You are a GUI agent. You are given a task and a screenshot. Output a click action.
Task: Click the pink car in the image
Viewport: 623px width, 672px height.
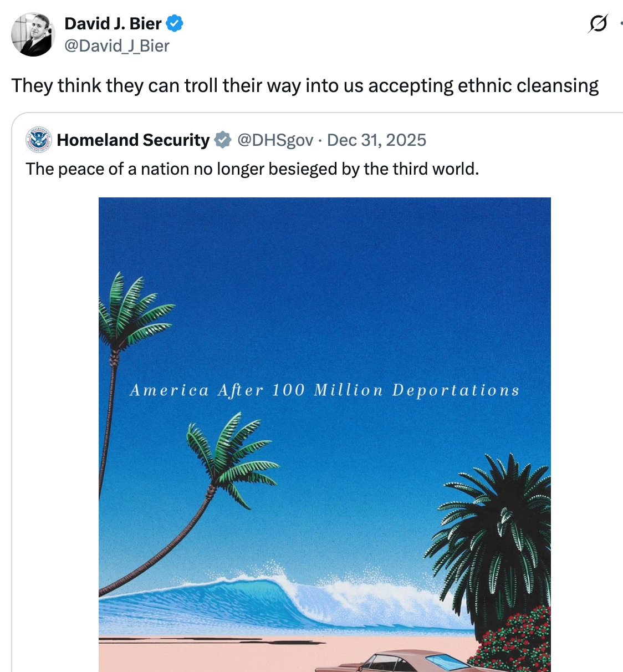tap(410, 661)
